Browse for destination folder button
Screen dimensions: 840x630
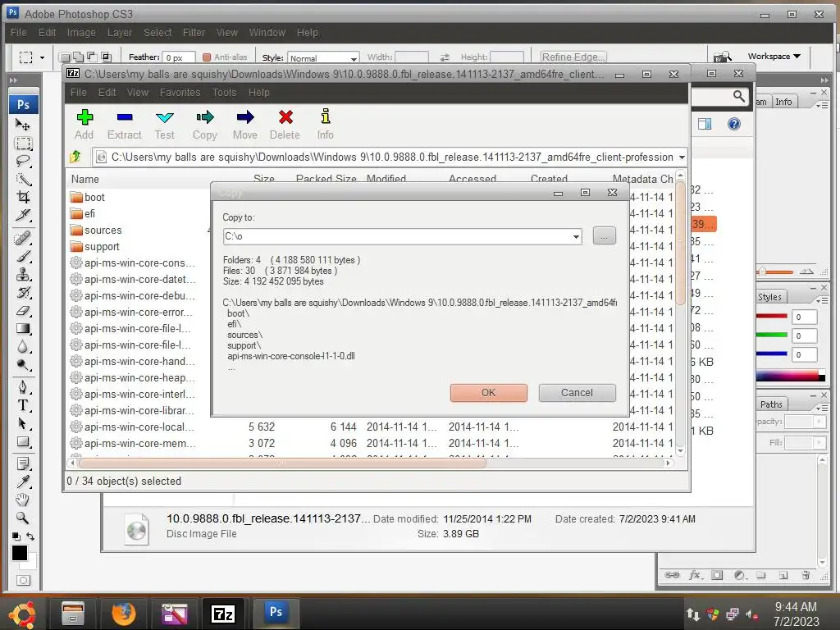click(x=605, y=235)
